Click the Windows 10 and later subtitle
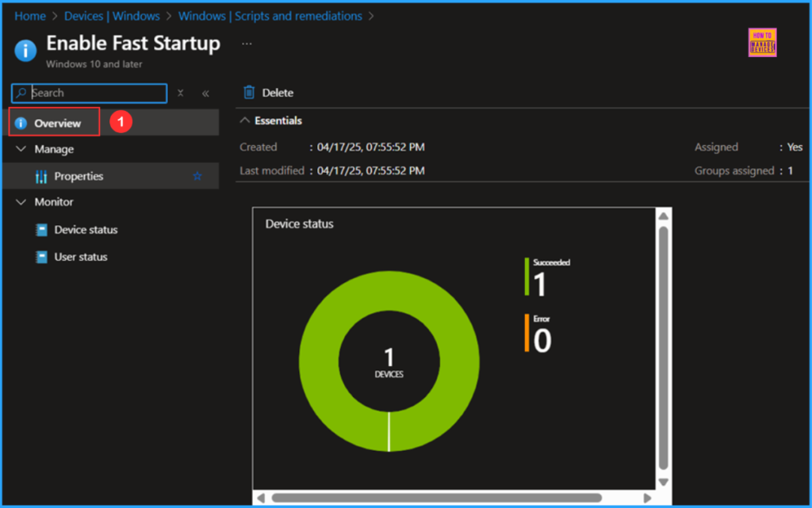812x508 pixels. 94,64
